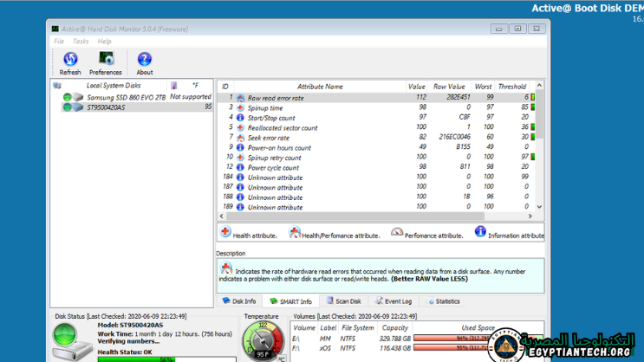Click the temperature column thermometer icon
The width and height of the screenshot is (644, 362).
click(174, 86)
